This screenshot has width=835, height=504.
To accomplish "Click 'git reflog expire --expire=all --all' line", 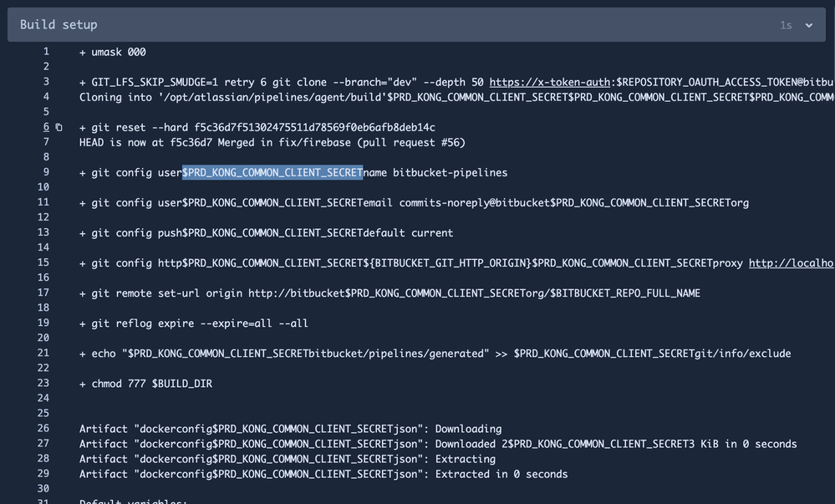I will coord(193,323).
